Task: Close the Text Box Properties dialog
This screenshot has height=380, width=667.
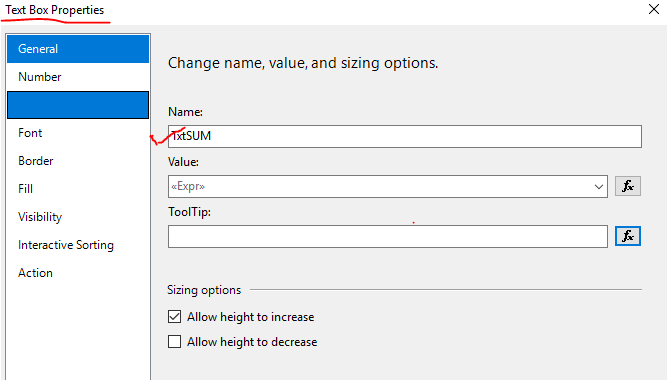Action: (654, 9)
